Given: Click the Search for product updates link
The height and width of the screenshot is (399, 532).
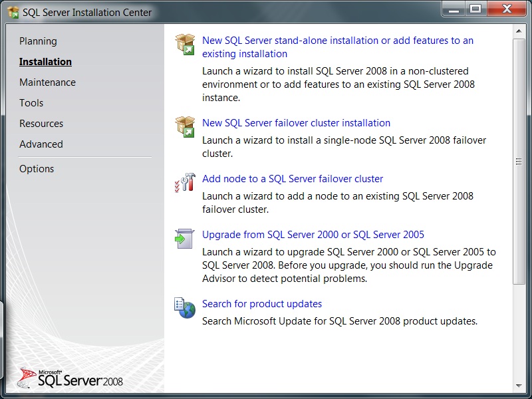Looking at the screenshot, I should pos(262,304).
